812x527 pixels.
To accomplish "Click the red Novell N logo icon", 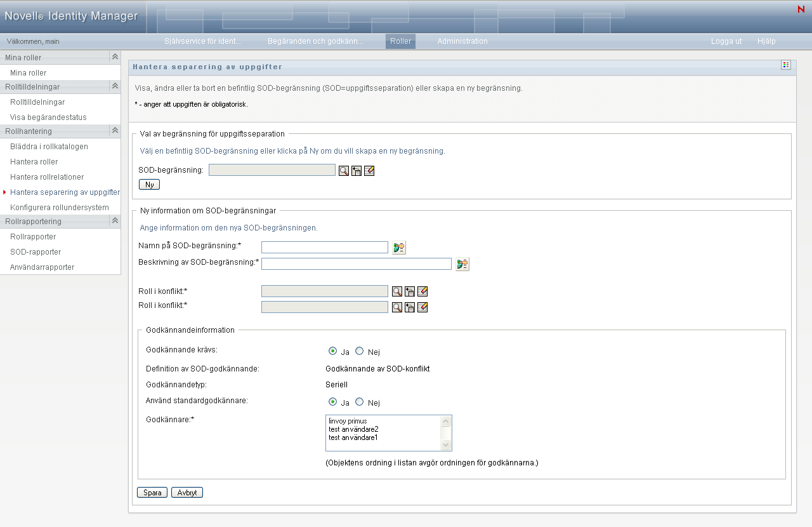I will (801, 9).
